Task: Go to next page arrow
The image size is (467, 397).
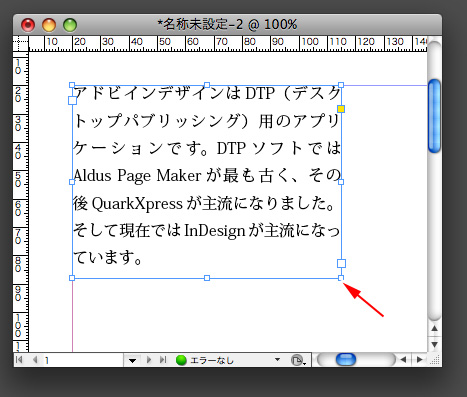Action: 149,360
